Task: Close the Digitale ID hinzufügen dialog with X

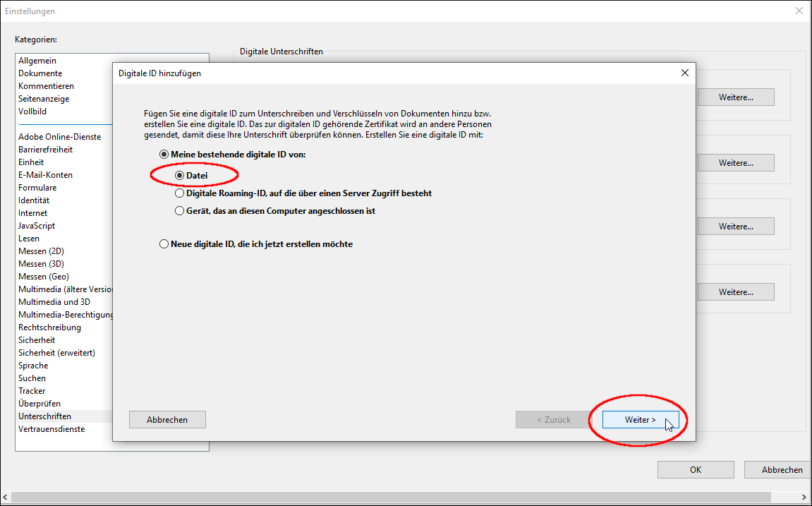Action: click(684, 73)
